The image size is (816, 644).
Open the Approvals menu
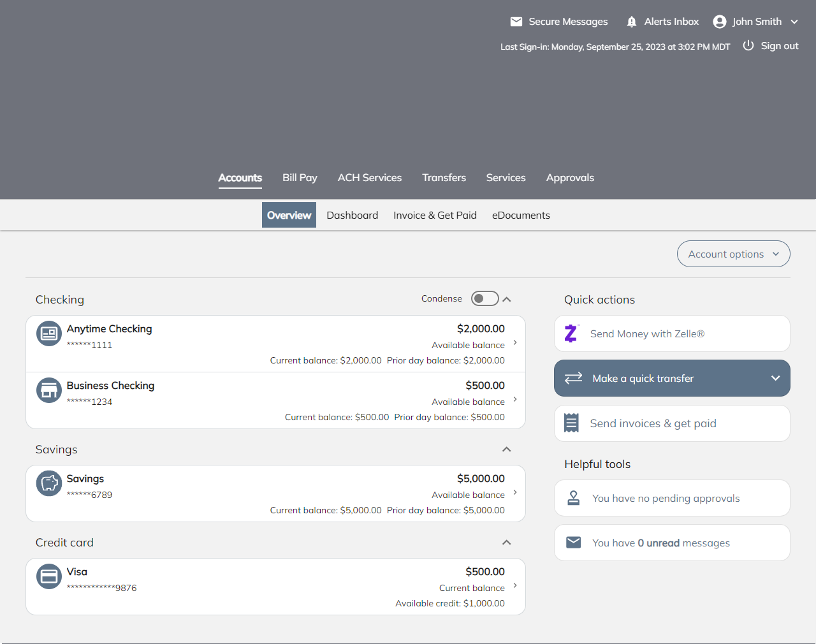tap(570, 178)
